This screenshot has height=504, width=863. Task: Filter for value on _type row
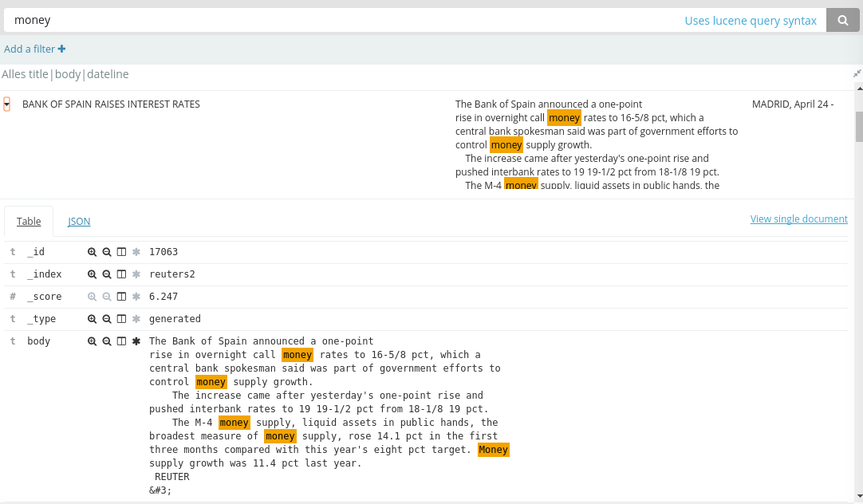pos(92,319)
